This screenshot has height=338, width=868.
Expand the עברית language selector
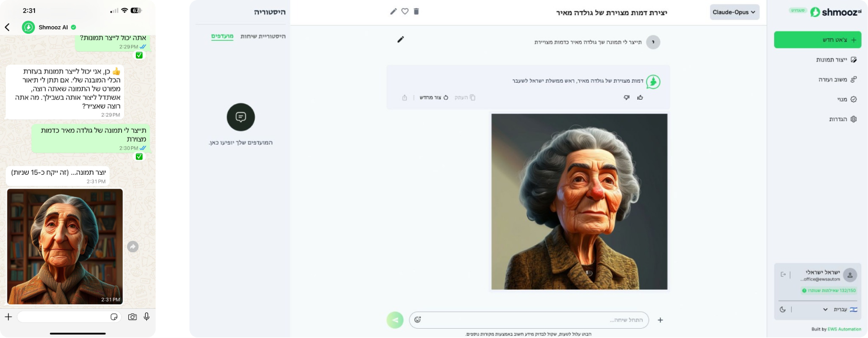point(825,309)
